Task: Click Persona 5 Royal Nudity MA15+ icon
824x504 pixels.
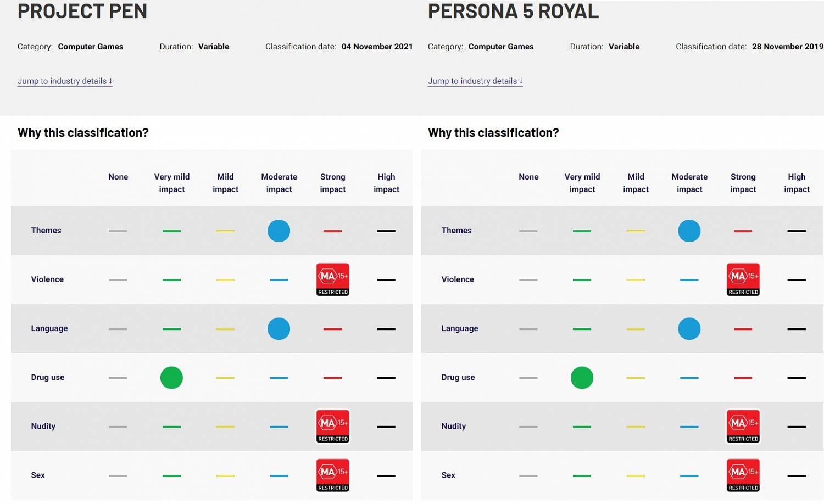Action: pyautogui.click(x=743, y=426)
